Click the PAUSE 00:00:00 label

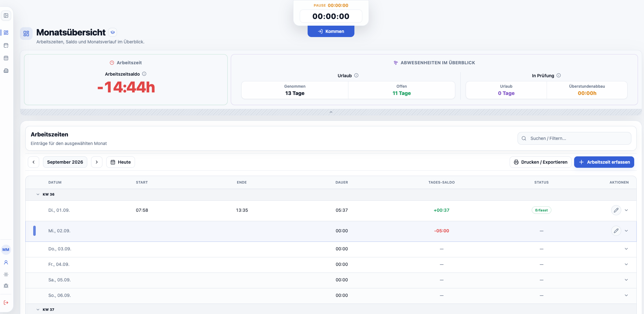click(x=331, y=5)
